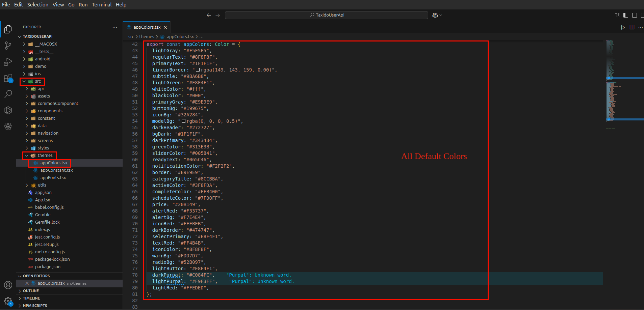Screen dimensions: 644x310
Task: Split the editor to the right
Action: (x=632, y=27)
